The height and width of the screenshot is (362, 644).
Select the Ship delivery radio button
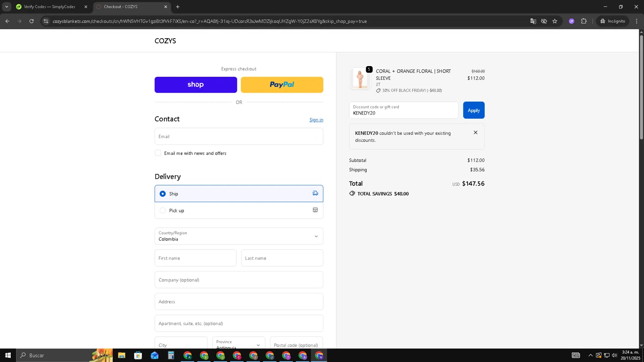tap(163, 194)
